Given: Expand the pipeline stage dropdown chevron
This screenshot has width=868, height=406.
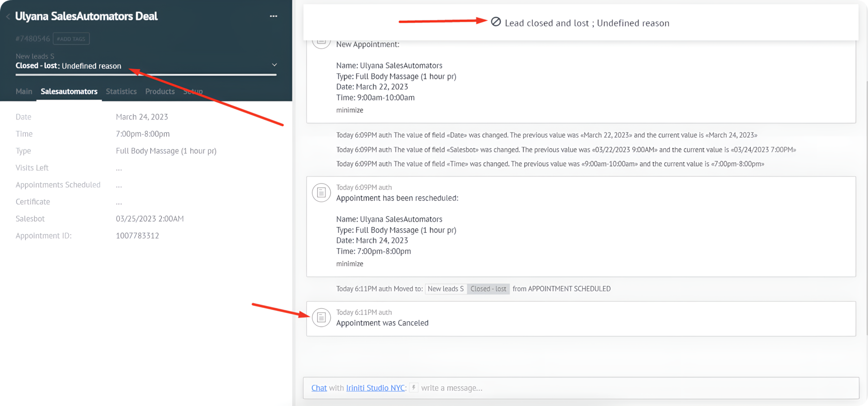Looking at the screenshot, I should point(274,65).
